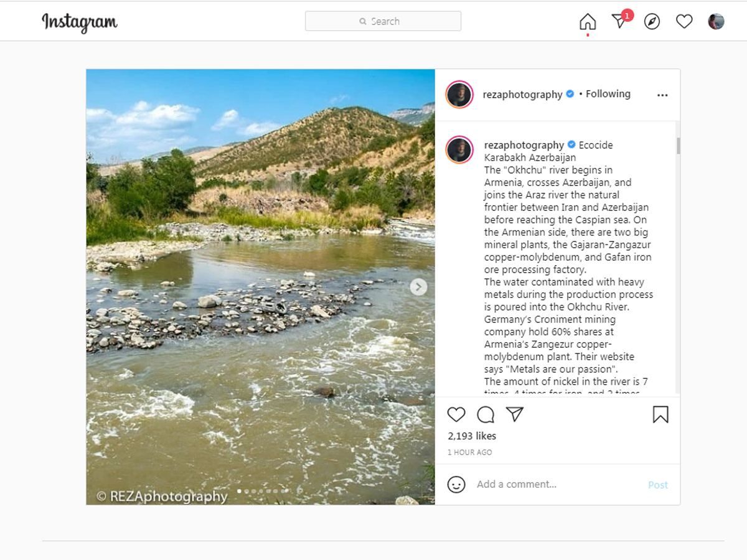Click the Instagram logo

(80, 22)
